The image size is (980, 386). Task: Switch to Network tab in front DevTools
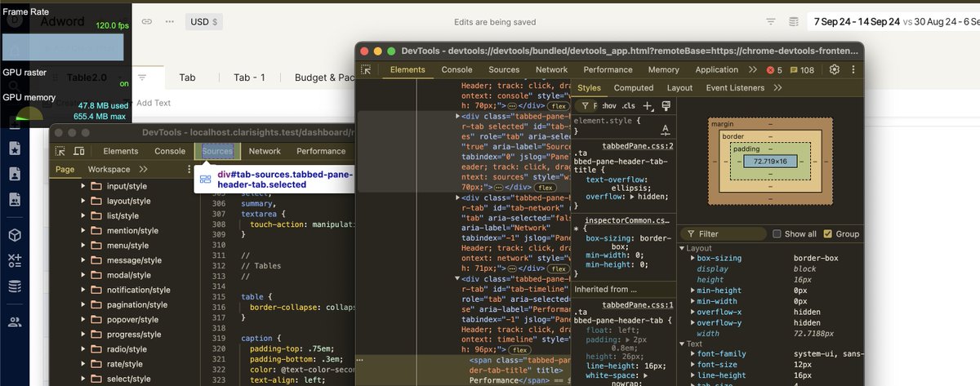552,70
